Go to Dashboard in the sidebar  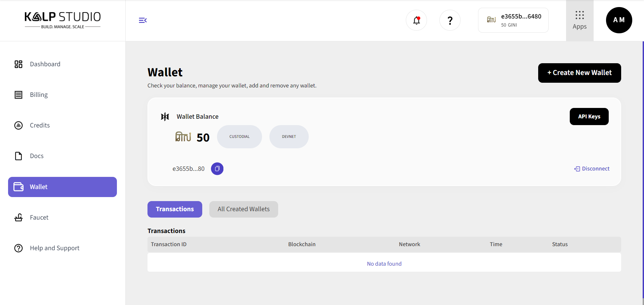(x=45, y=64)
